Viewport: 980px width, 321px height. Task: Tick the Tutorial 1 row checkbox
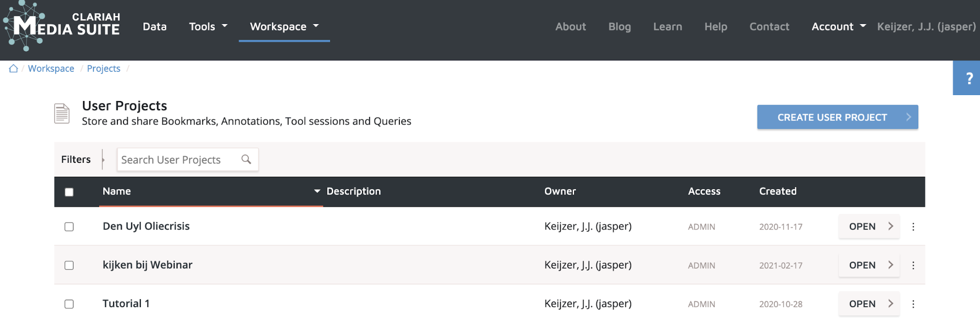click(x=69, y=304)
